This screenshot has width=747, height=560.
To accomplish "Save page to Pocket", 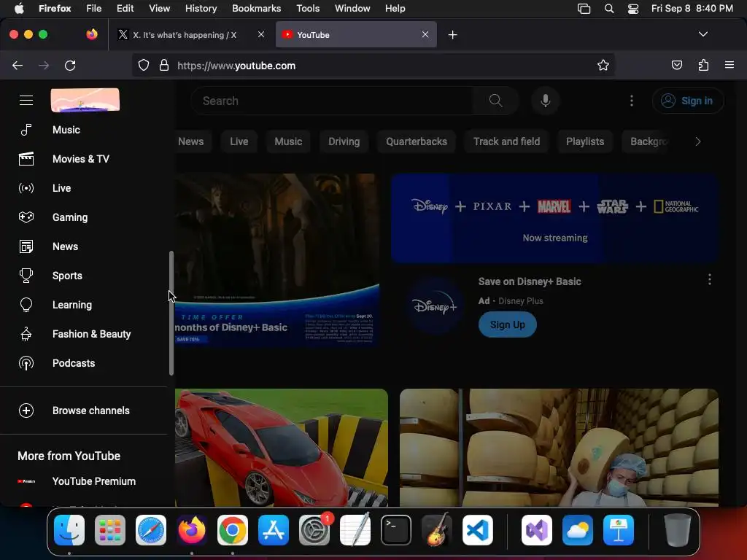I will pos(676,65).
